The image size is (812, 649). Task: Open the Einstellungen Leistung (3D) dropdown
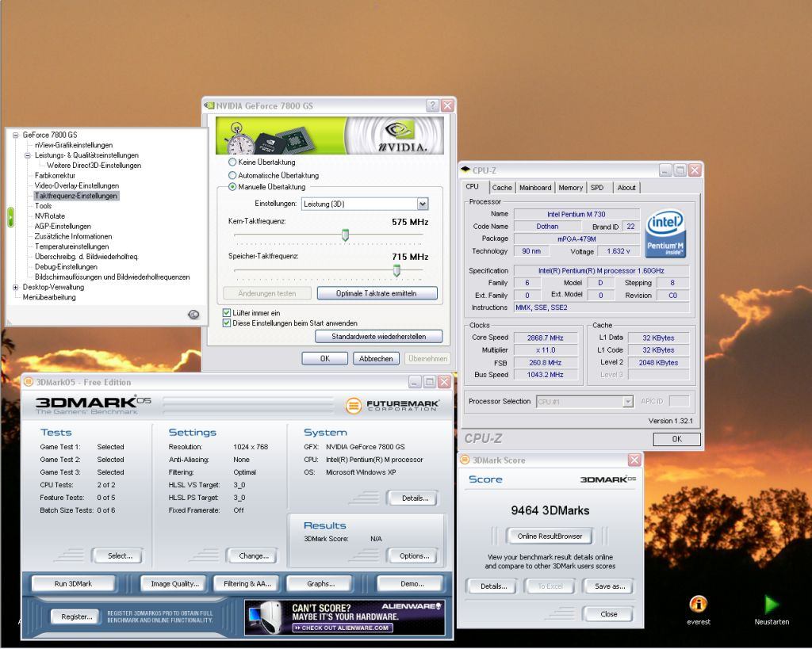pyautogui.click(x=423, y=204)
